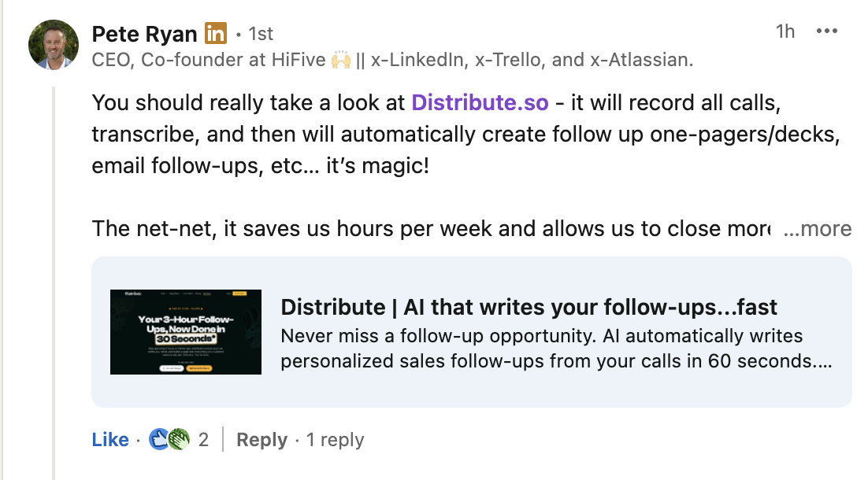Open the three-dot options menu on the comment
868x480 pixels.
tap(828, 31)
